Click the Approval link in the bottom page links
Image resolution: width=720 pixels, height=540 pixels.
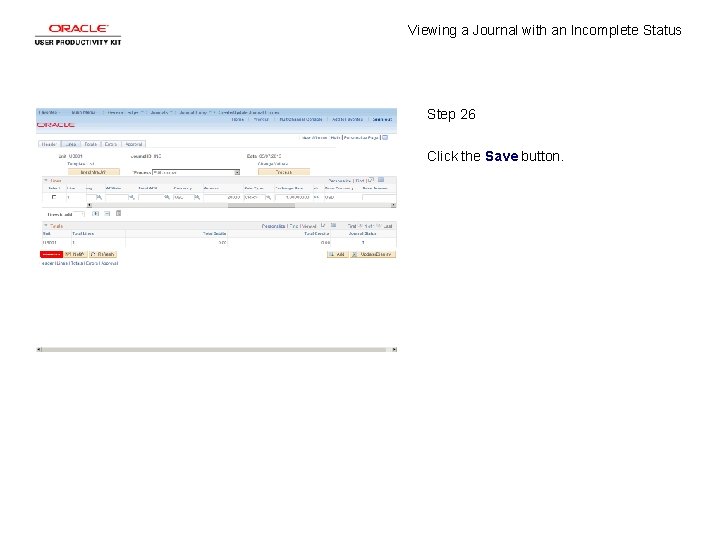110,264
